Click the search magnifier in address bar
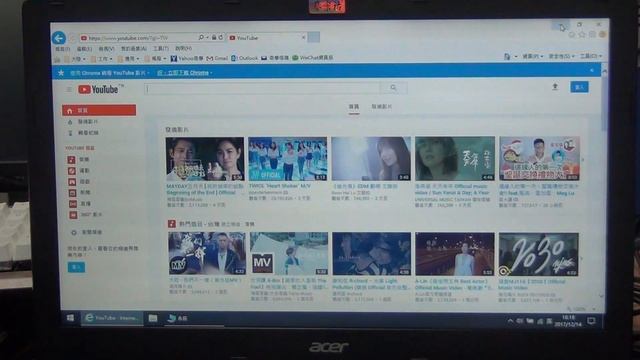 [x=201, y=38]
